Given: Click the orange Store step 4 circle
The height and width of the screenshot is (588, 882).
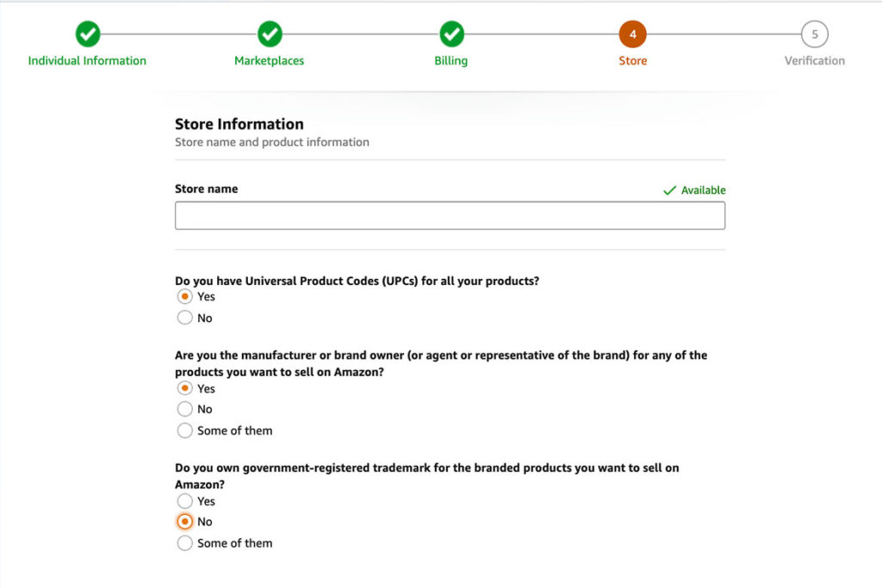Looking at the screenshot, I should [633, 34].
